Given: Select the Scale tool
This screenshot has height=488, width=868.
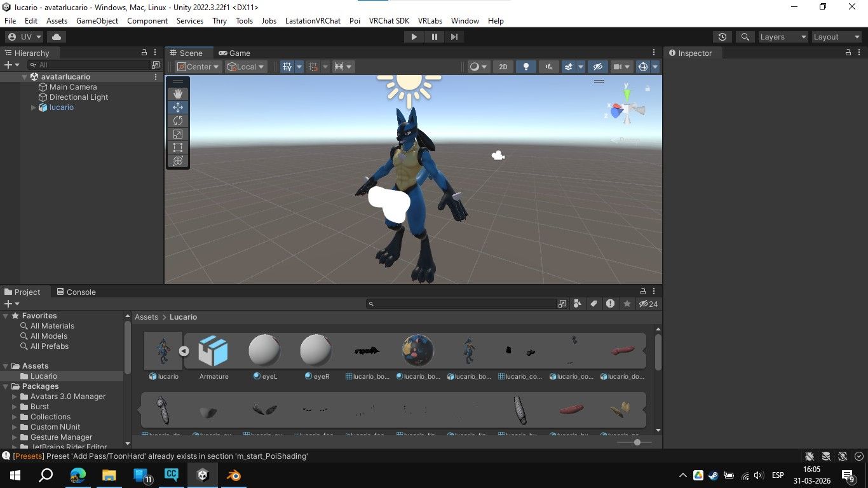Looking at the screenshot, I should [178, 134].
